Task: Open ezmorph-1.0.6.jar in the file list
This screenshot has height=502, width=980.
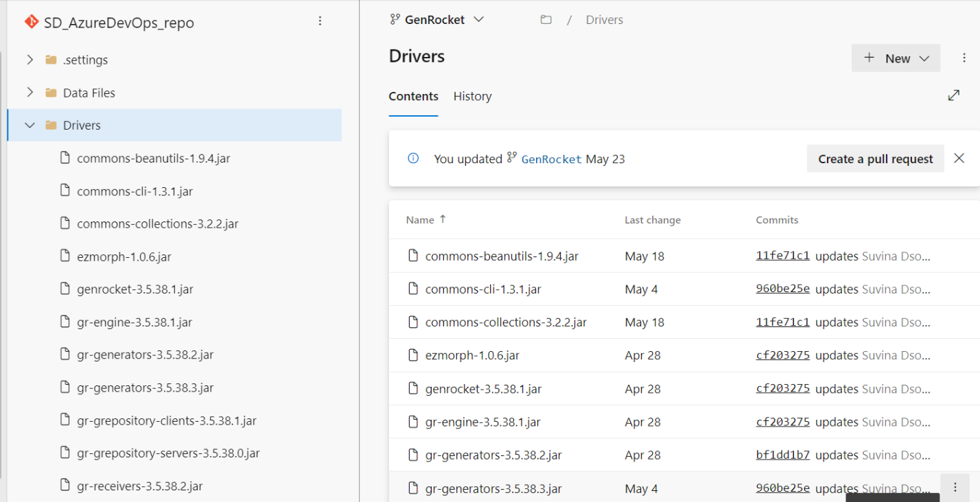Action: coord(472,355)
